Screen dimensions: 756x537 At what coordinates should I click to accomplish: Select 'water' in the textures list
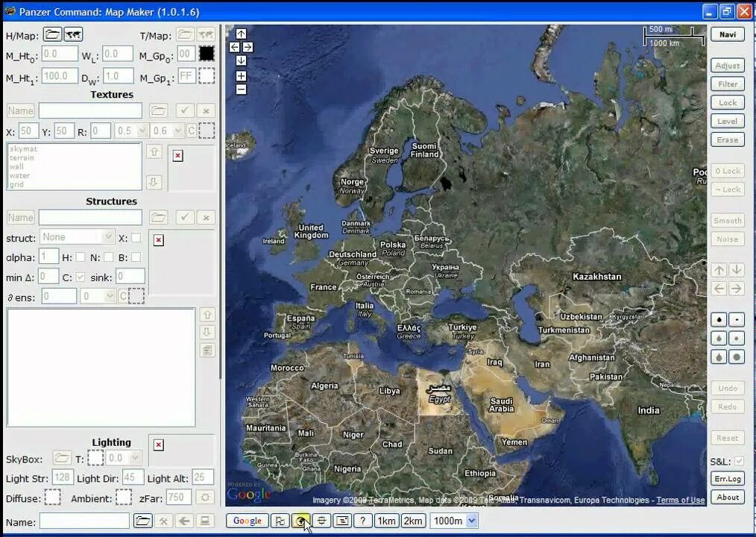[x=19, y=175]
